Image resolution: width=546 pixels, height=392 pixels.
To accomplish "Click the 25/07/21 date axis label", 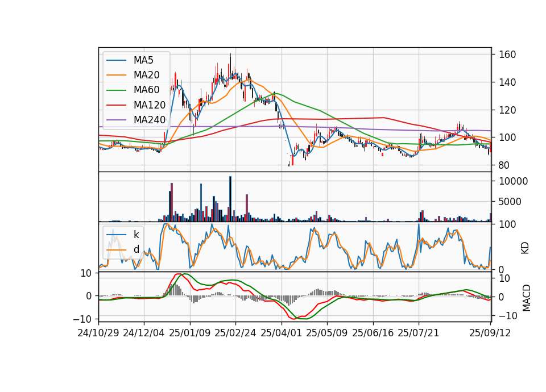I will pyautogui.click(x=418, y=333).
